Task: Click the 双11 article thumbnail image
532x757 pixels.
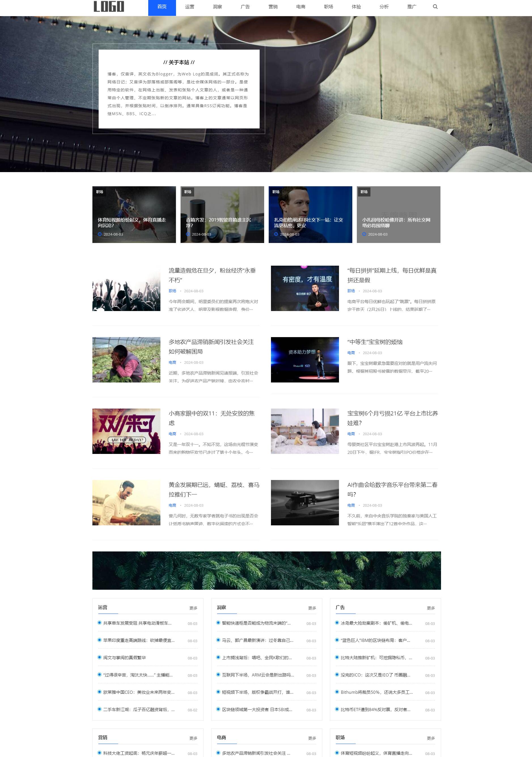Action: pyautogui.click(x=126, y=431)
